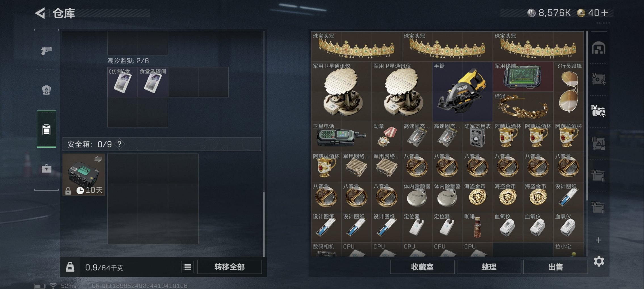Click the swap arrows on the safe box
Screen dimensions: 644x289
point(98,159)
